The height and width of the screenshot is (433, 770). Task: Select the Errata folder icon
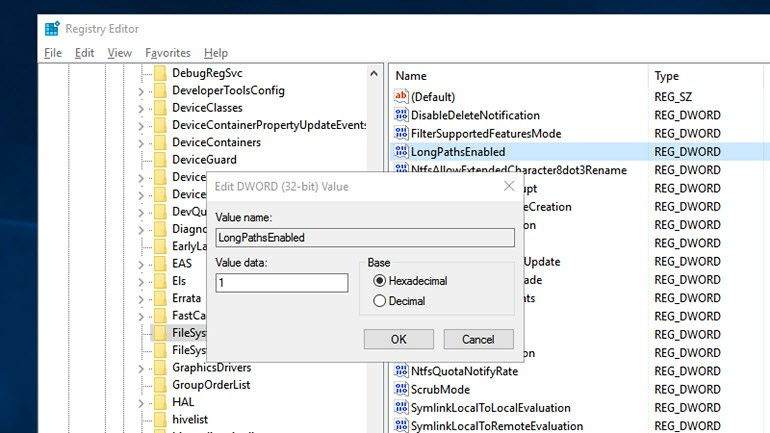[160, 298]
